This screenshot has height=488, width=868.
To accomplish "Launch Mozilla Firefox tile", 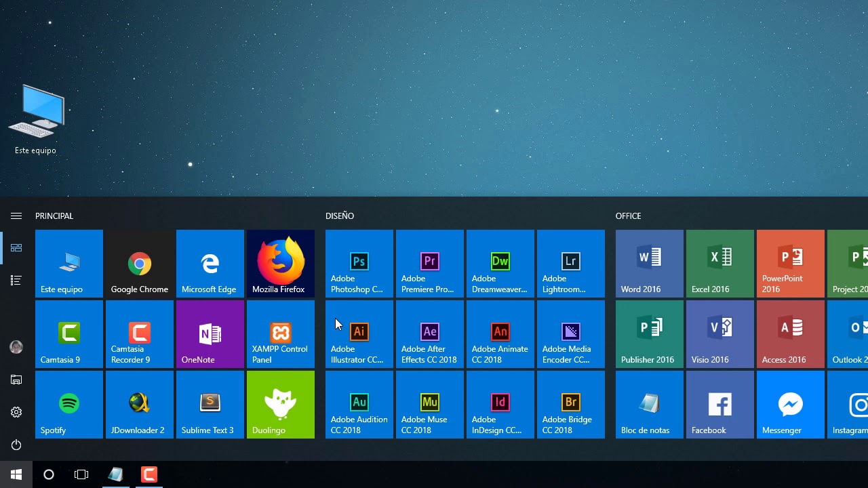I will tap(281, 264).
